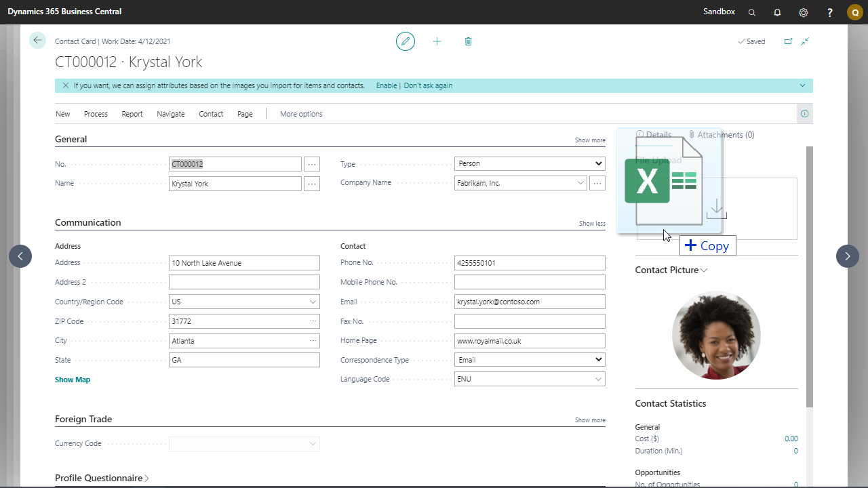Viewport: 868px width, 488px height.
Task: Switch to the Attachments tab
Action: 721,135
